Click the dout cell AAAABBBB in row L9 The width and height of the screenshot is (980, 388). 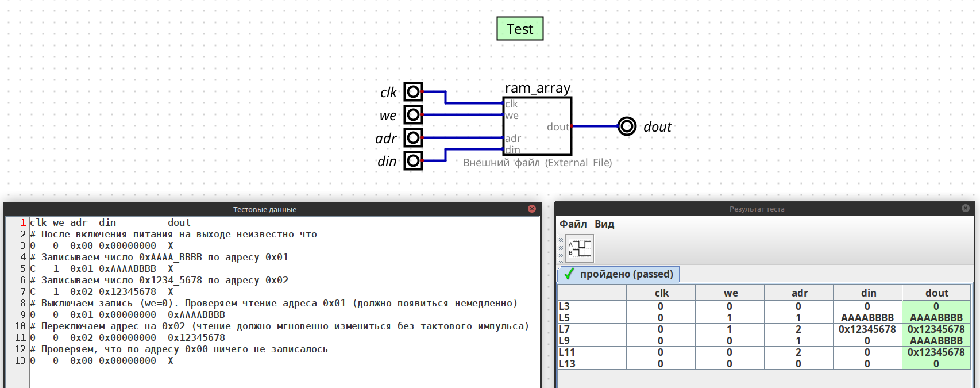(936, 341)
